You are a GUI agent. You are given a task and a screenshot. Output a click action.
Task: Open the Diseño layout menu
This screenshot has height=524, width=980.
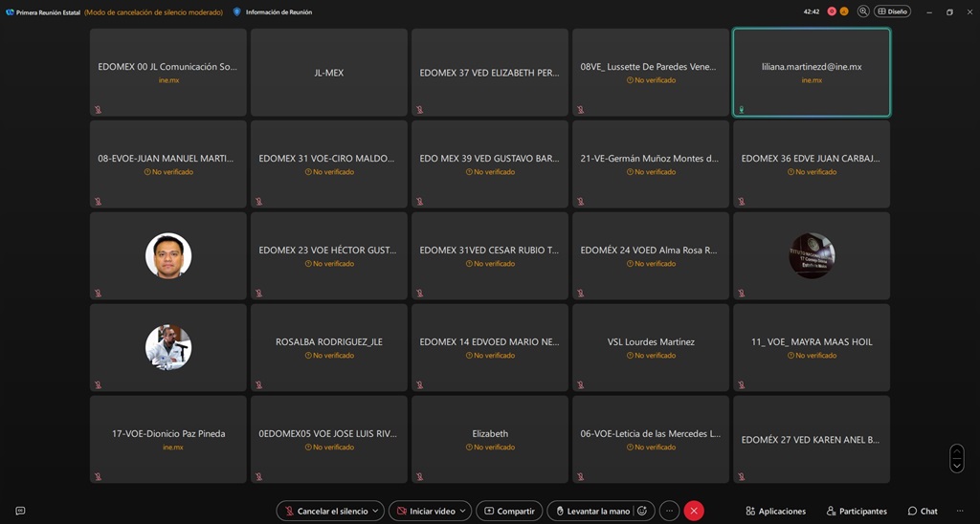click(x=892, y=11)
